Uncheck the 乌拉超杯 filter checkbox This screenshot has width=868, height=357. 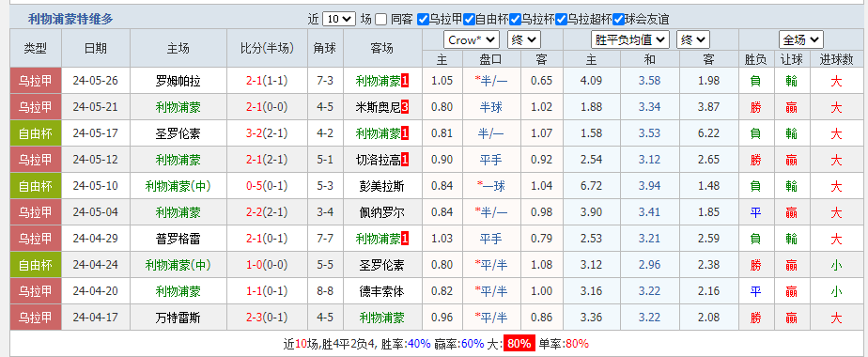[x=561, y=20]
